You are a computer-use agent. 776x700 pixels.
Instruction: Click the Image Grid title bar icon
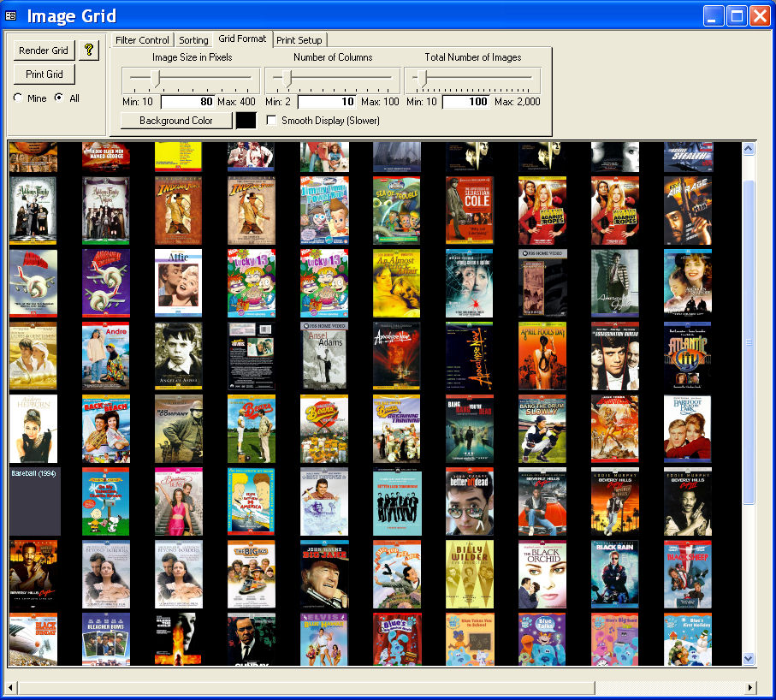11,16
